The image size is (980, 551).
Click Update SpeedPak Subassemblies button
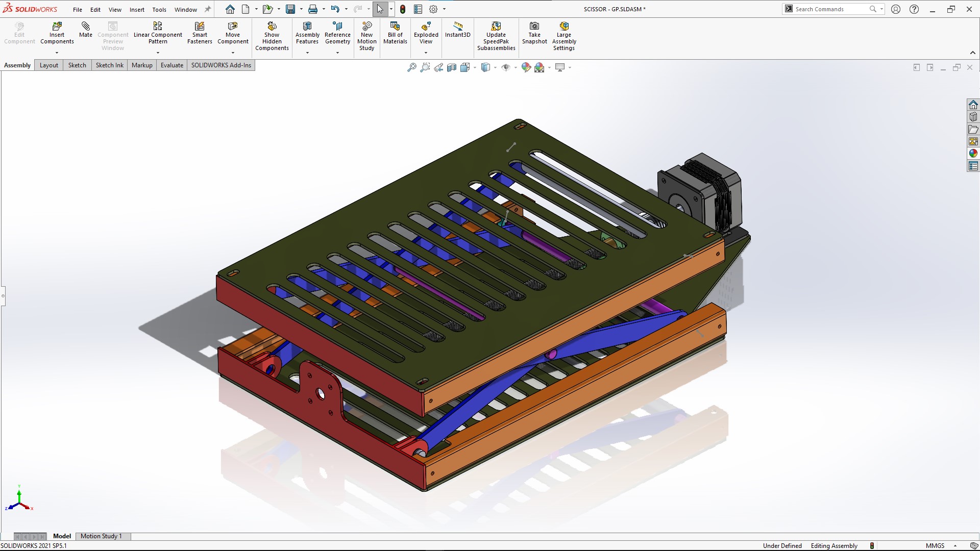point(496,36)
